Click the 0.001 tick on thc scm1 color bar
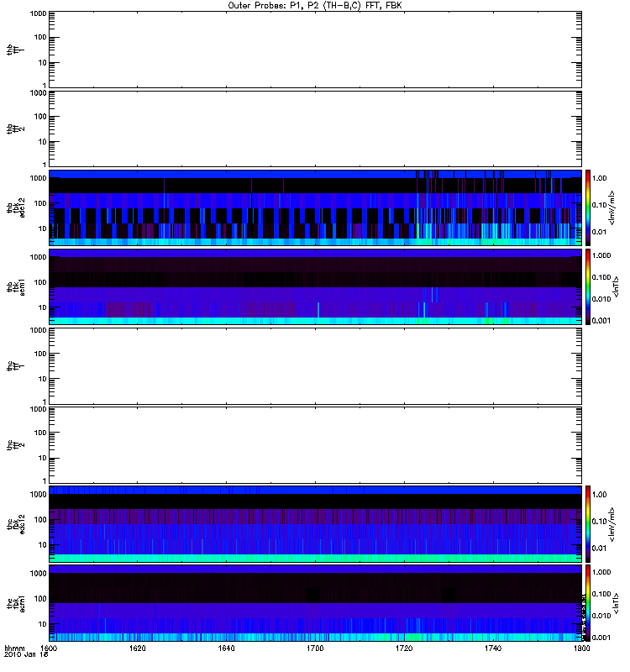Image resolution: width=630 pixels, height=672 pixels. tap(601, 638)
